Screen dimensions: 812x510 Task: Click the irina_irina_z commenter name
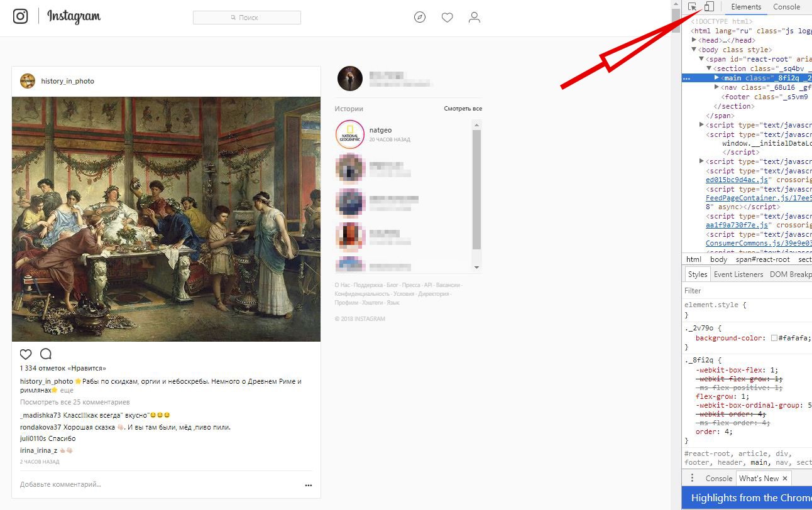(x=38, y=450)
